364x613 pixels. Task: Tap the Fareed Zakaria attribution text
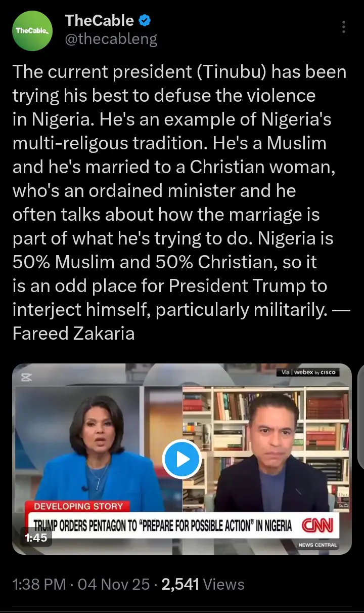click(x=74, y=334)
